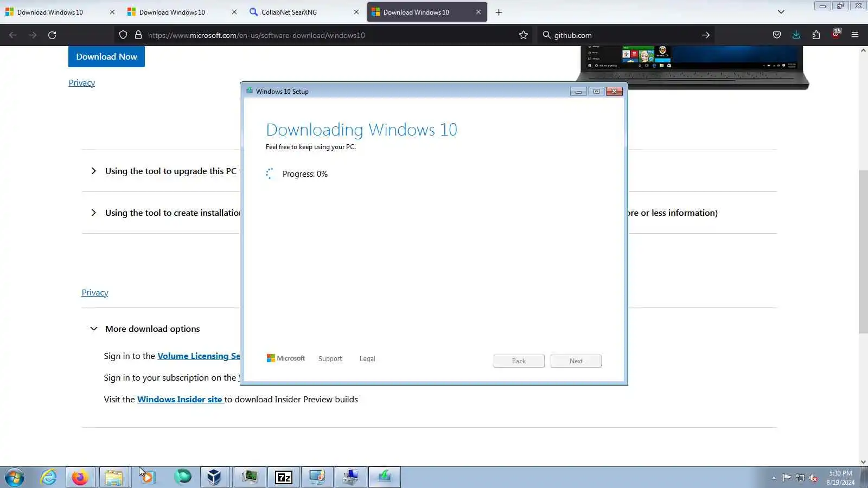Launch Internet Explorer from the taskbar

(49, 477)
